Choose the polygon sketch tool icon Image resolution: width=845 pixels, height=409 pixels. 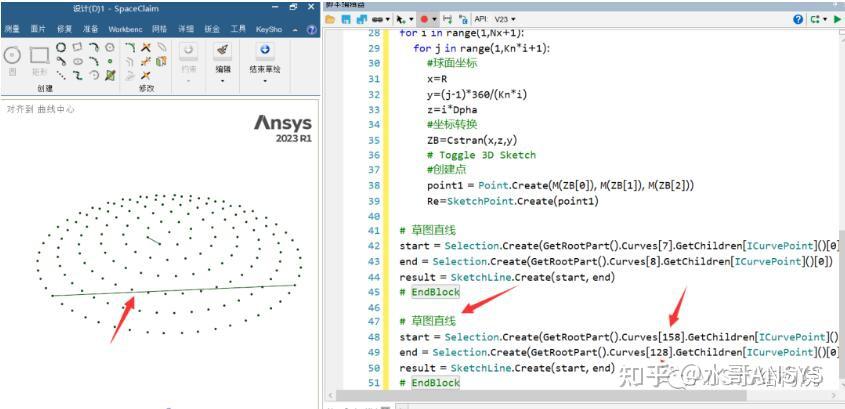110,47
